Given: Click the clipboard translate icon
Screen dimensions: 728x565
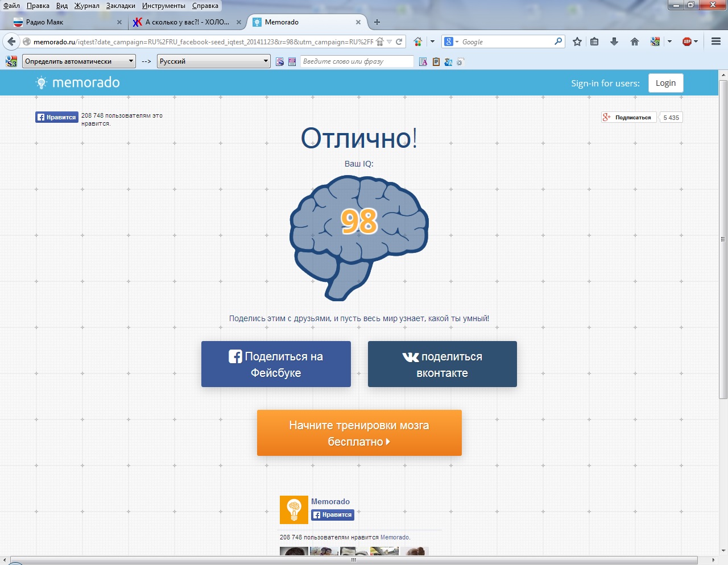Looking at the screenshot, I should (436, 61).
